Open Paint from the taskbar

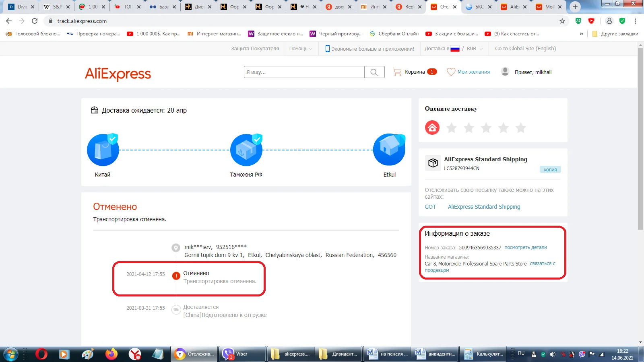pos(88,354)
